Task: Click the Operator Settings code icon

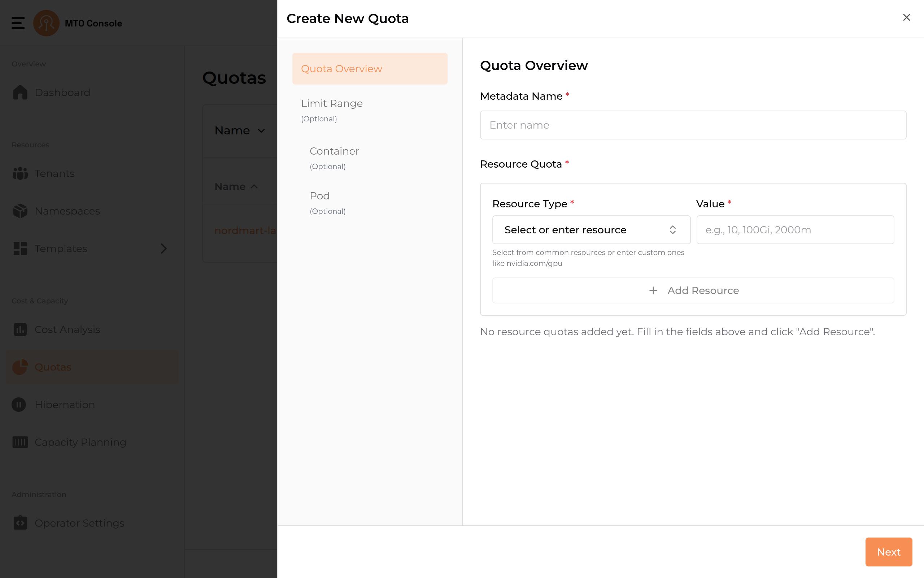Action: pos(20,523)
